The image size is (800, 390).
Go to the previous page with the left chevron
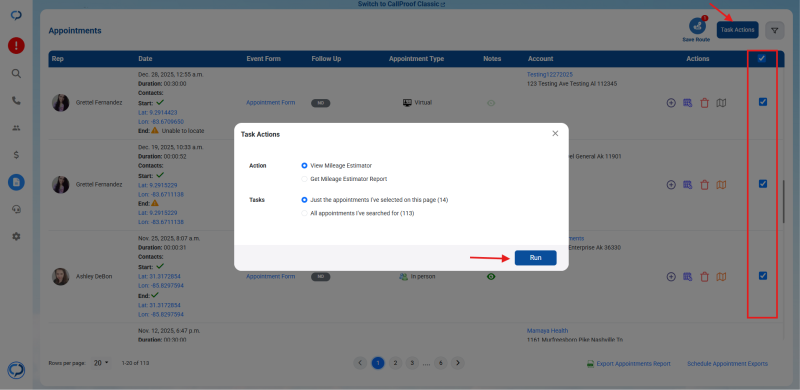[360, 363]
